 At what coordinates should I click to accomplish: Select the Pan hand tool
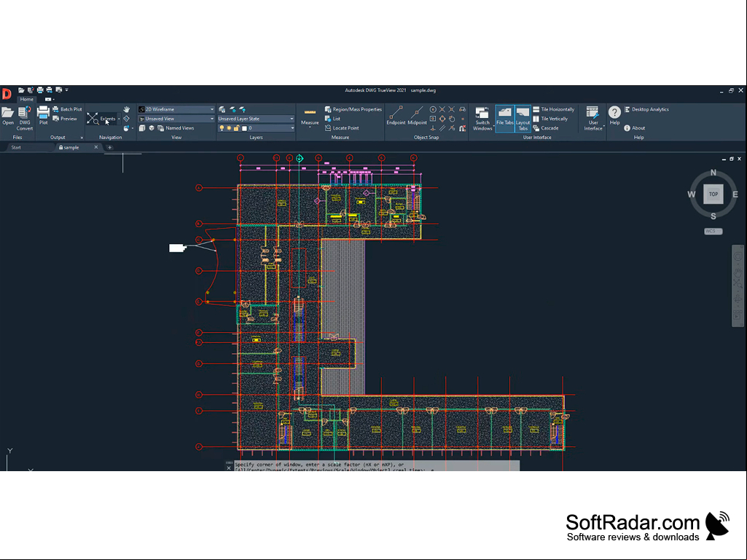(x=126, y=109)
